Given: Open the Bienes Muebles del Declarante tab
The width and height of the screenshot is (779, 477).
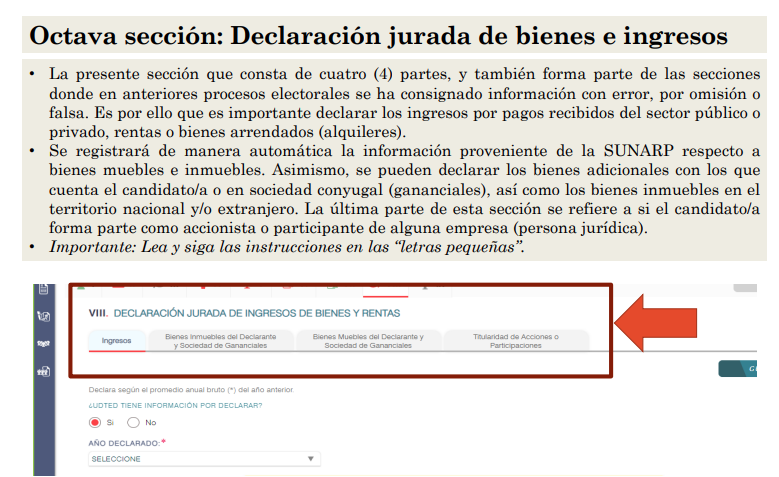Looking at the screenshot, I should pos(368,341).
